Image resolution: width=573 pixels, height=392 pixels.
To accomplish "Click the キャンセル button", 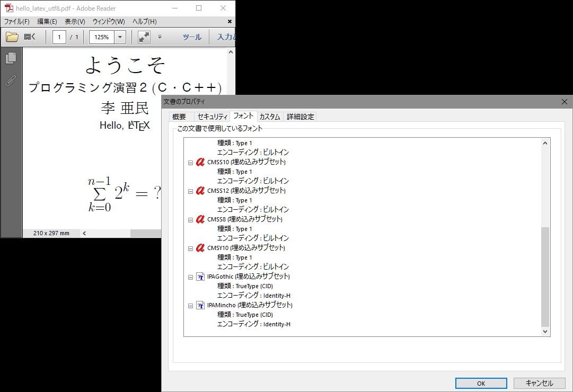I will pyautogui.click(x=540, y=383).
